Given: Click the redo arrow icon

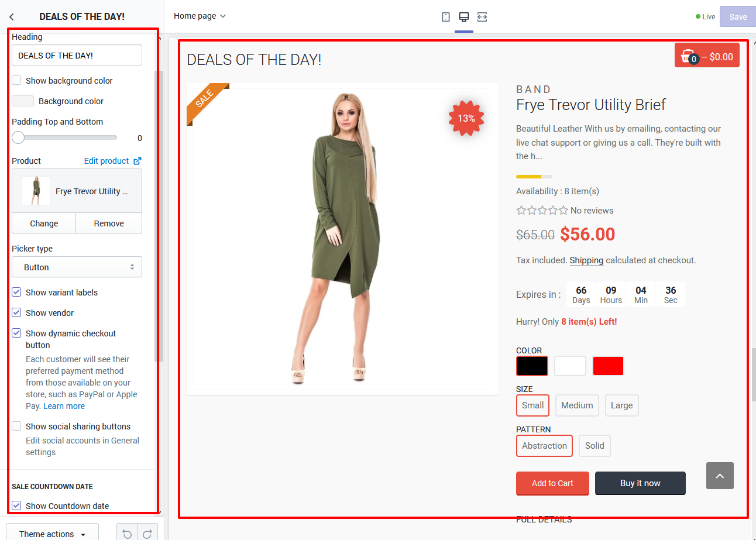Looking at the screenshot, I should click(x=147, y=534).
